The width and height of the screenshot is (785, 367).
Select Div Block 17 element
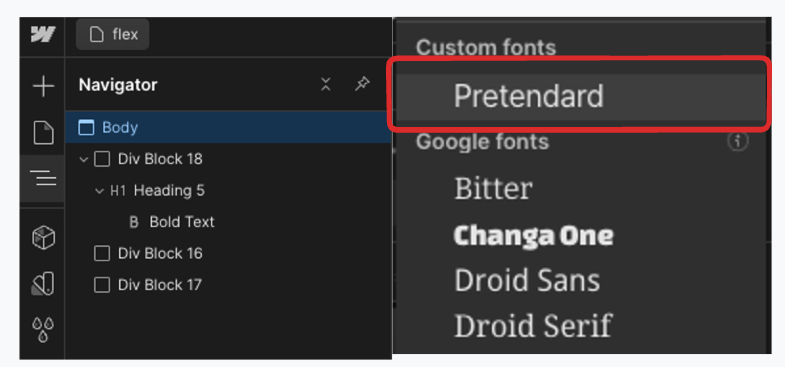(160, 285)
